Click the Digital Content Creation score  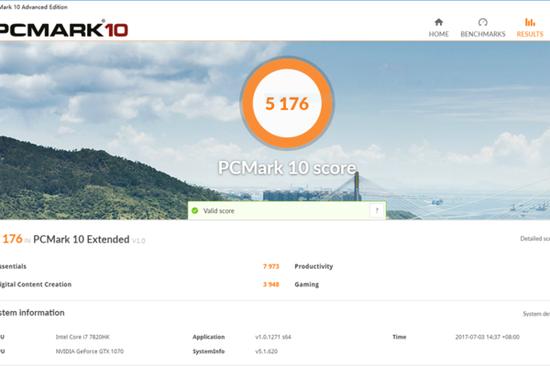point(271,284)
